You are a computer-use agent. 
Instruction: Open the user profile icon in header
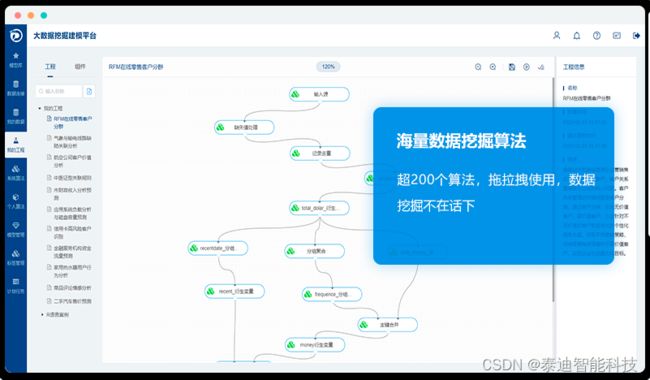click(x=557, y=36)
